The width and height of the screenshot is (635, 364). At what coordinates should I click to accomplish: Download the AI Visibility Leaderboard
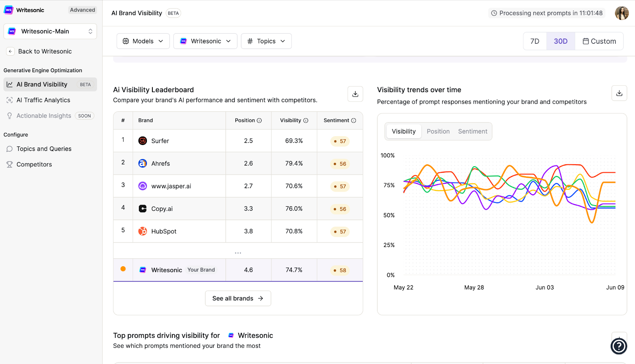355,94
